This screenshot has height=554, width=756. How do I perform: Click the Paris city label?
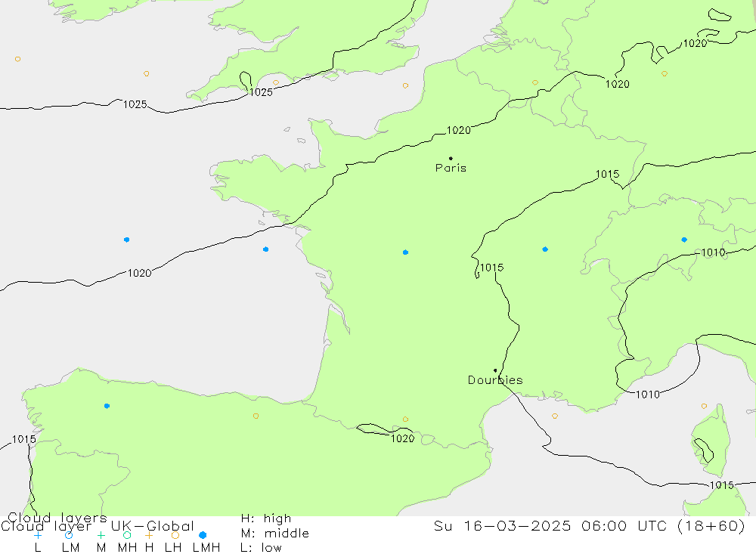[451, 168]
